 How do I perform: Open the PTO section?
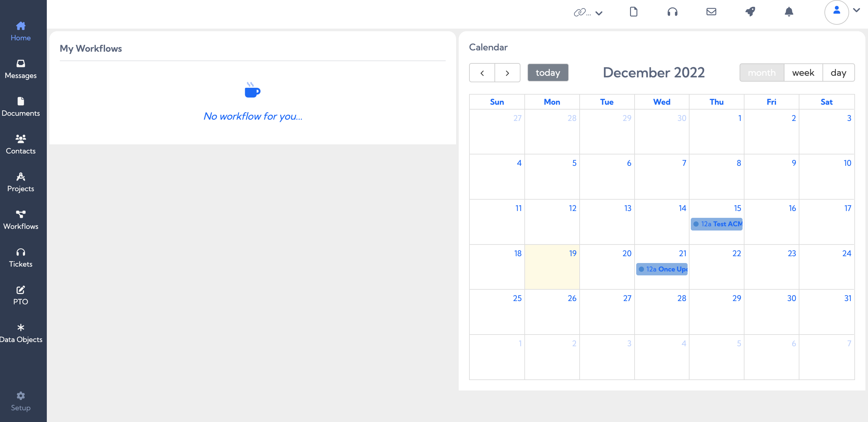point(20,296)
